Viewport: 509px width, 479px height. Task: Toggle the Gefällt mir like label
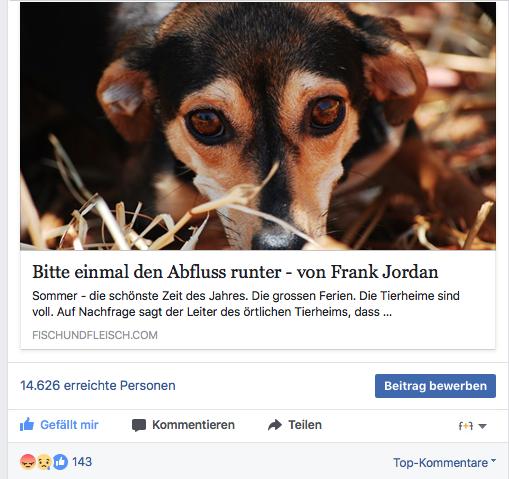69,425
